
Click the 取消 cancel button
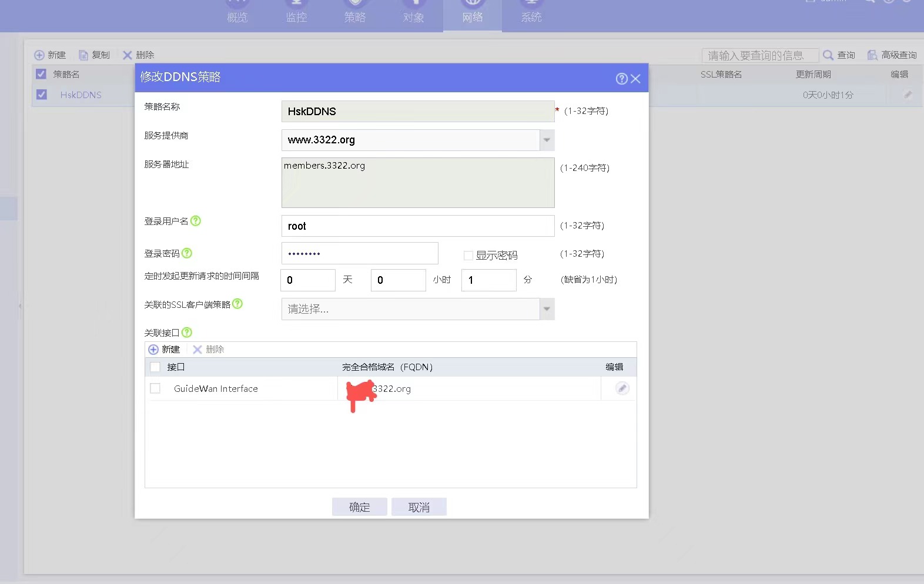click(x=419, y=507)
